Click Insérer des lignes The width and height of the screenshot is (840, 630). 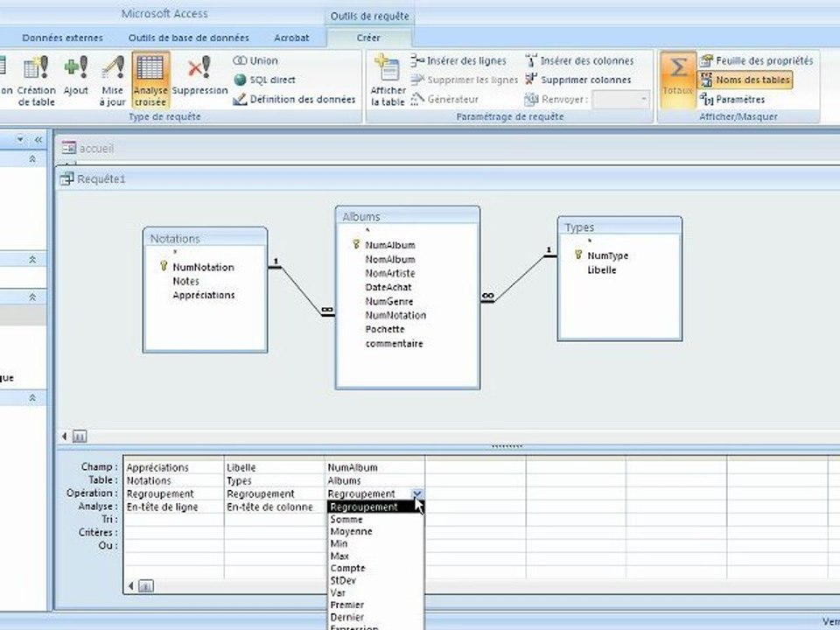(458, 60)
